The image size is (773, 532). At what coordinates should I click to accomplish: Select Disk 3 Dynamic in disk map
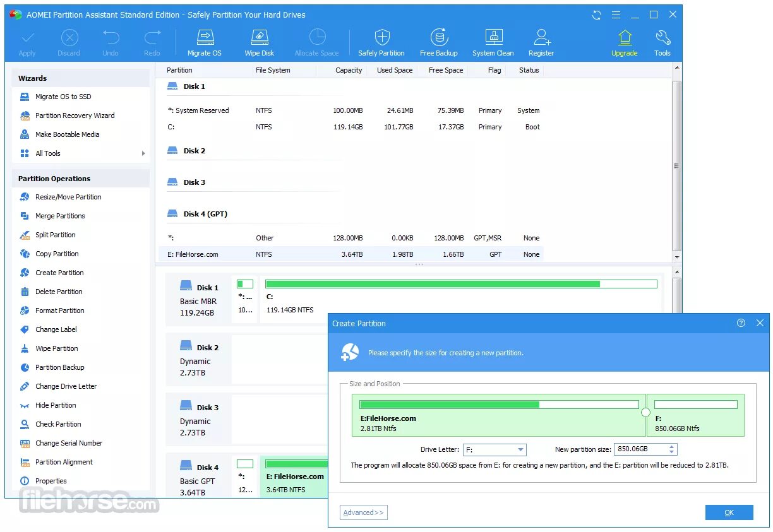(198, 420)
